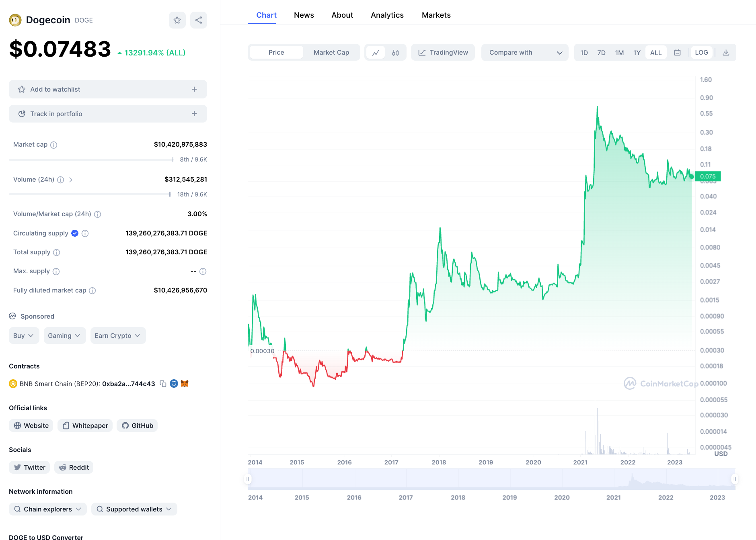Open the GitHub link
This screenshot has height=540, width=756.
pos(137,425)
